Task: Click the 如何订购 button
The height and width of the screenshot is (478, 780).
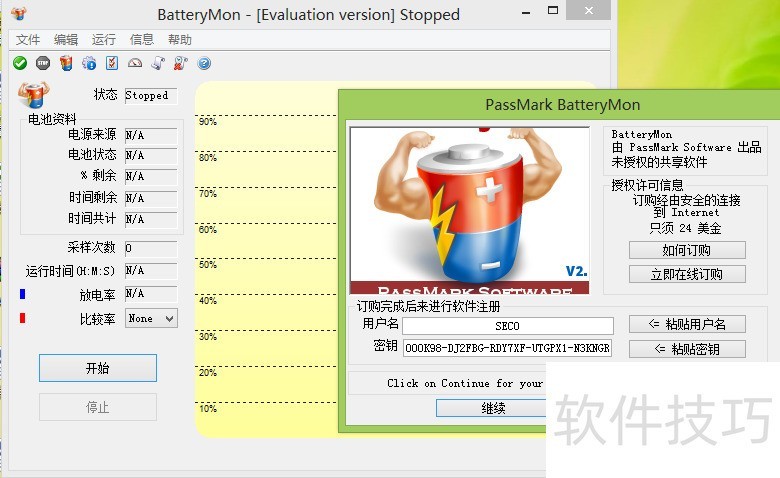Action: click(x=687, y=250)
